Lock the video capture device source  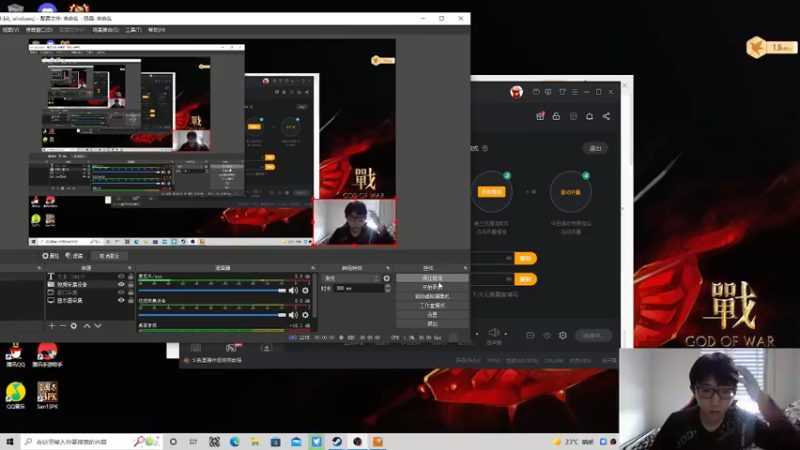(x=131, y=284)
